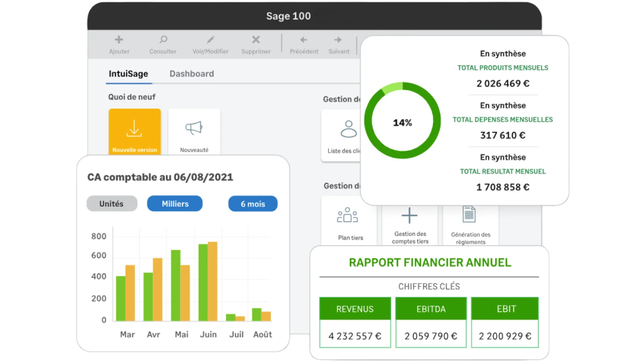
Task: Click the Quoi de neuf heading
Action: pos(132,97)
